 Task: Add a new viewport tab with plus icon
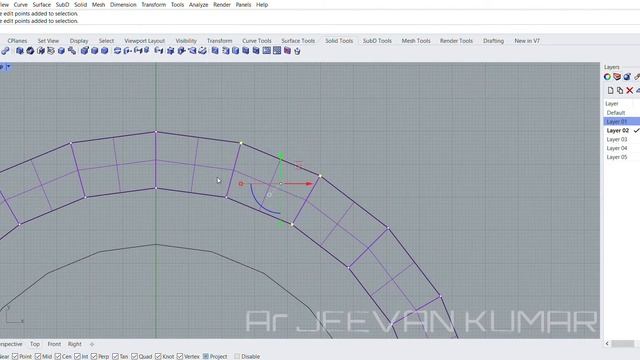pyautogui.click(x=92, y=344)
